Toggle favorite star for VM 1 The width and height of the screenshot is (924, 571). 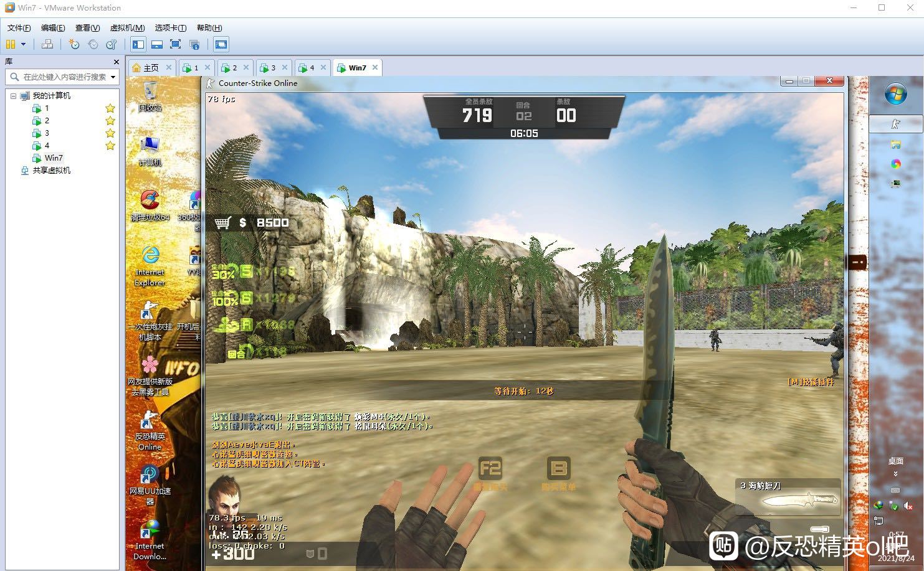[x=110, y=108]
